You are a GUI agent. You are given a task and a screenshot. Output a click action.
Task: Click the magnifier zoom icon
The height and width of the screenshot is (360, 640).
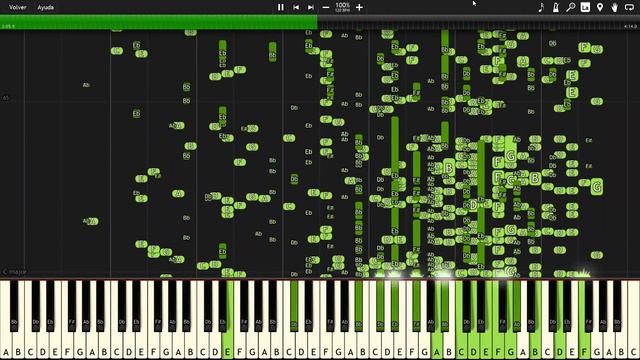(571, 7)
